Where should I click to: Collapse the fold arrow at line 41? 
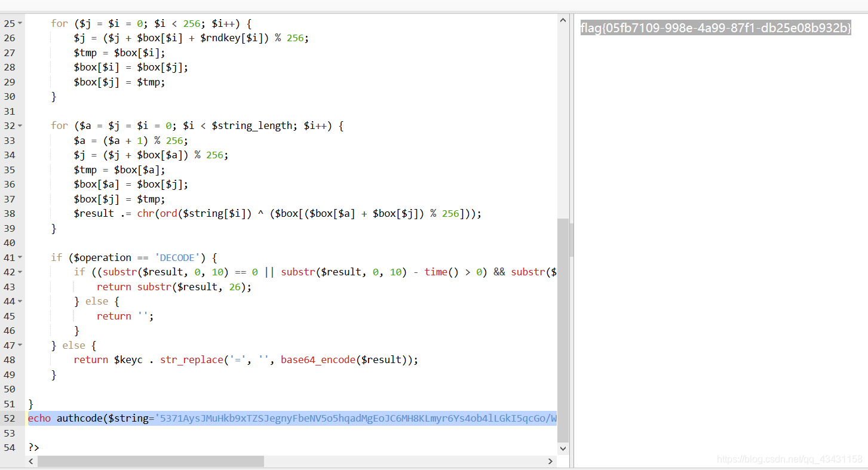20,257
